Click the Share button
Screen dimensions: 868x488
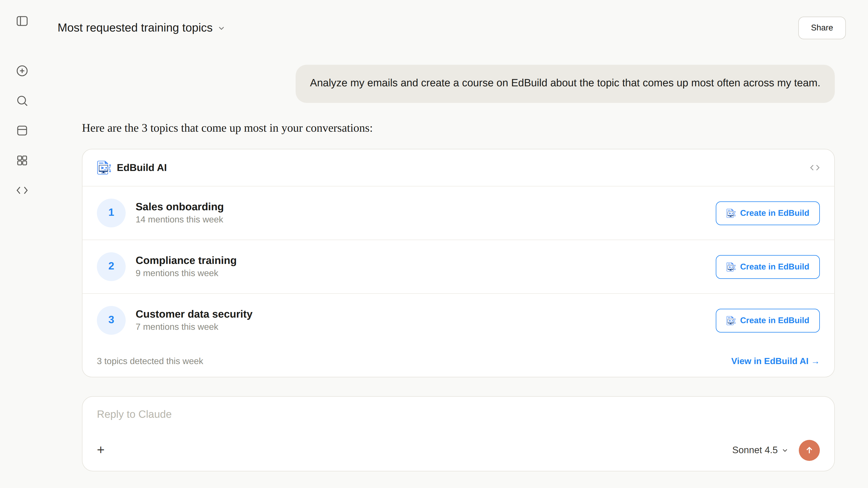821,28
